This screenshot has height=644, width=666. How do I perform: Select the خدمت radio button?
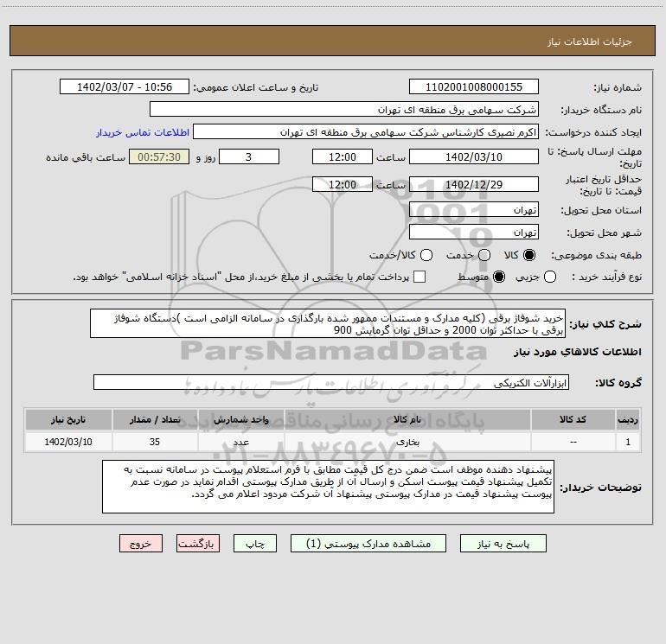point(484,255)
